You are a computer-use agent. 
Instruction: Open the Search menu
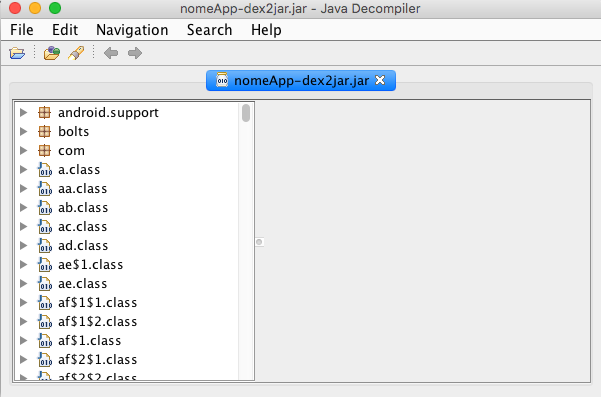209,30
